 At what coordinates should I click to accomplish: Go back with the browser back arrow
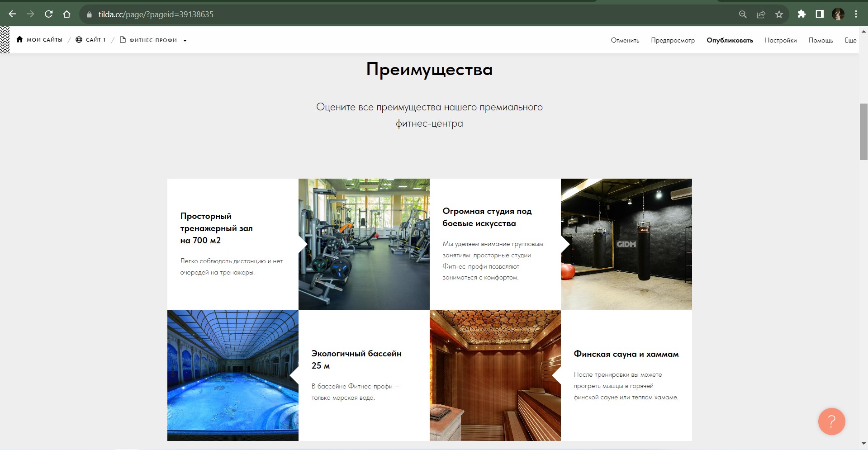[12, 14]
